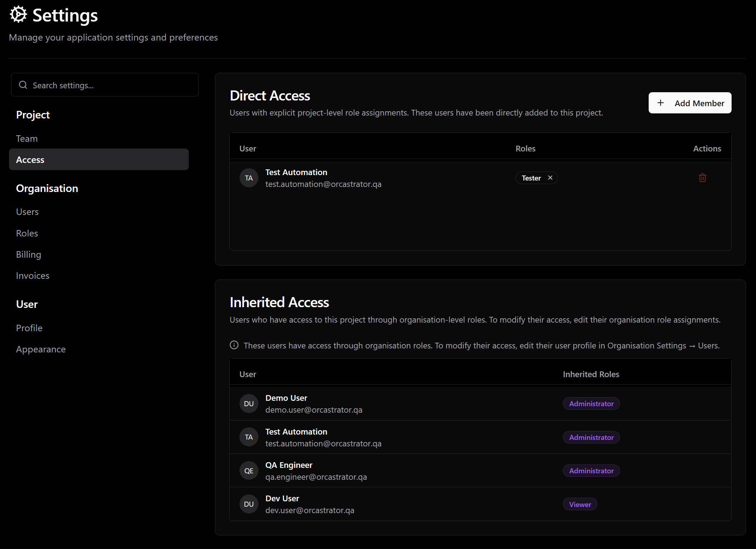Viewport: 756px width, 549px height.
Task: Click Demo User's Administrator badge
Action: pyautogui.click(x=591, y=404)
